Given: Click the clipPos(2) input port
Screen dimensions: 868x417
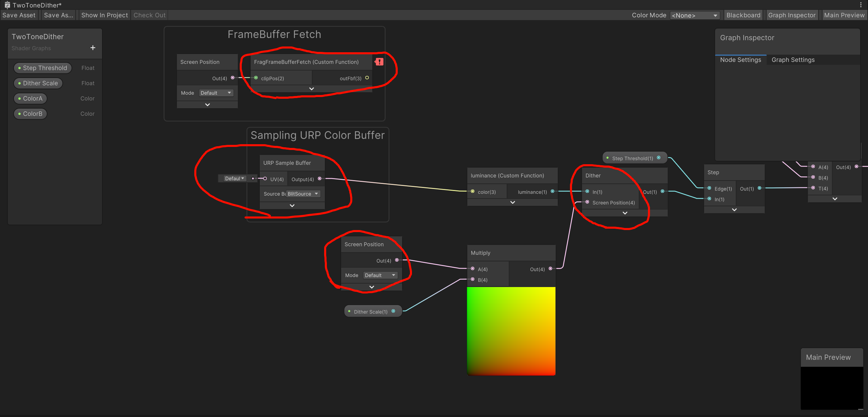Looking at the screenshot, I should (256, 78).
